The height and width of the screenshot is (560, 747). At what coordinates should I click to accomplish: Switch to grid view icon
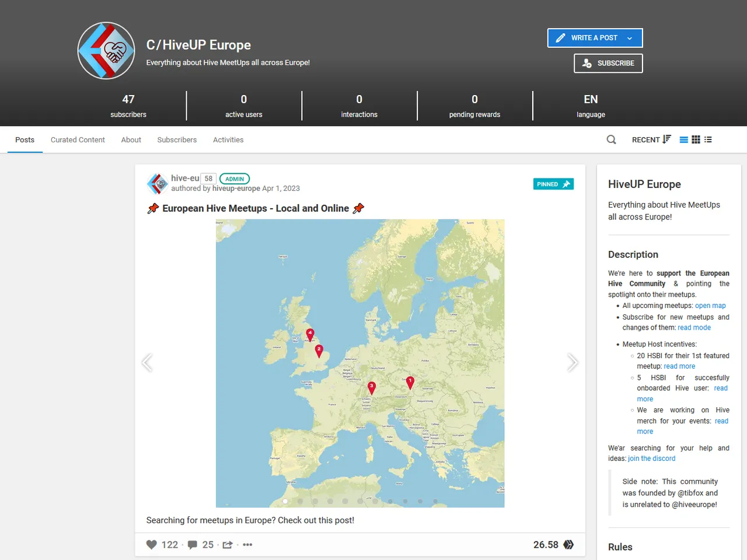(696, 140)
